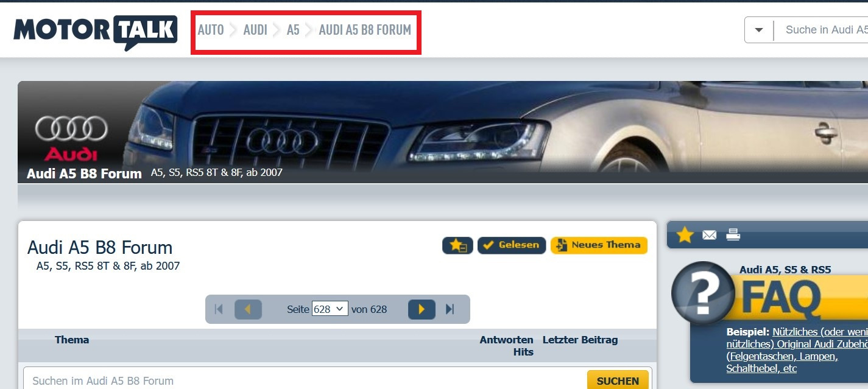Viewport: 868px width, 389px height.
Task: Expand the Audi A5 header banner image
Action: (426, 131)
